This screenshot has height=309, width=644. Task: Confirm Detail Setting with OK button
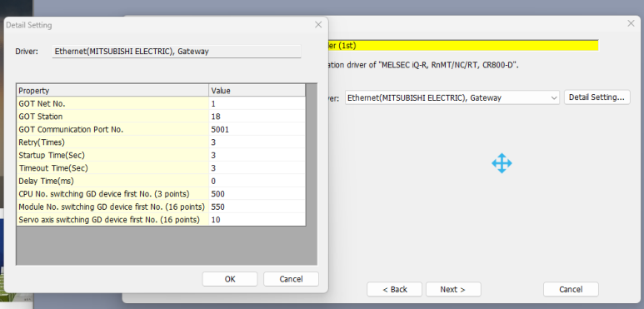click(230, 279)
